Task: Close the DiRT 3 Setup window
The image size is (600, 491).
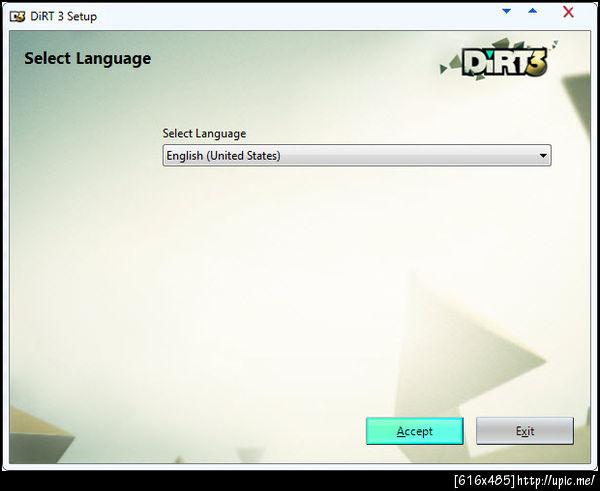Action: (x=568, y=12)
